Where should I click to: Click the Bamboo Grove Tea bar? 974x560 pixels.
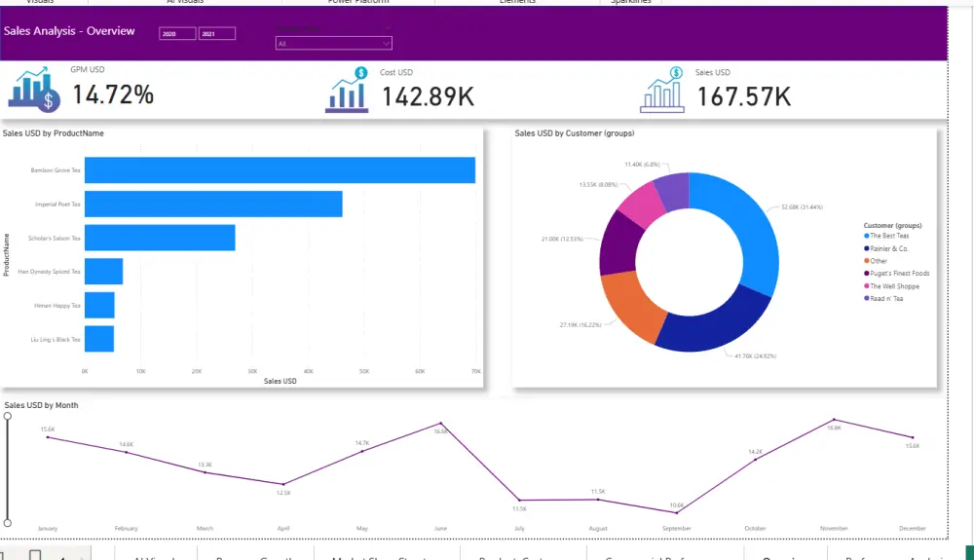point(281,170)
